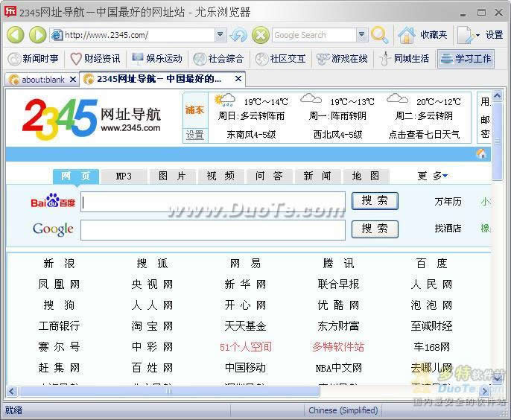Open the 新浪 site link
Screen dimensions: 511x420
tap(59, 264)
